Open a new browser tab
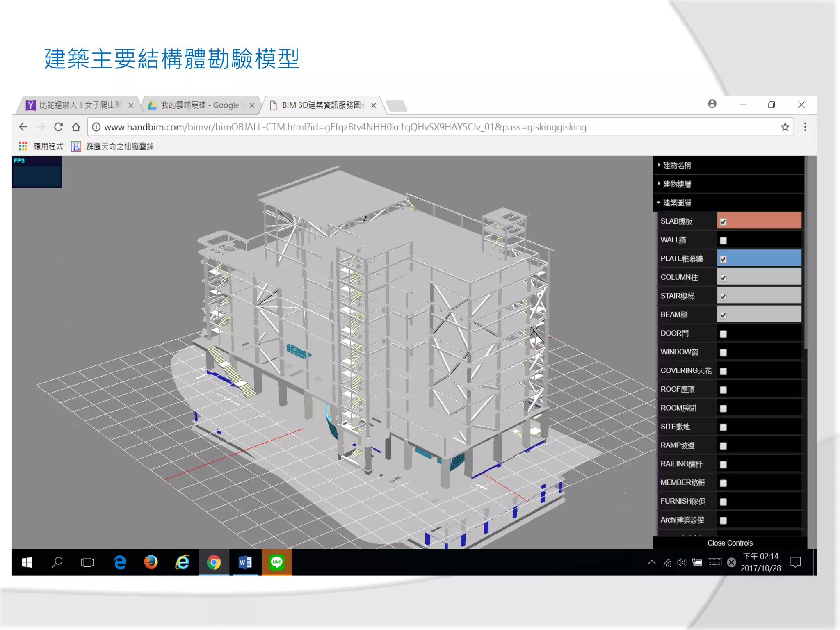The width and height of the screenshot is (840, 630). coord(397,106)
